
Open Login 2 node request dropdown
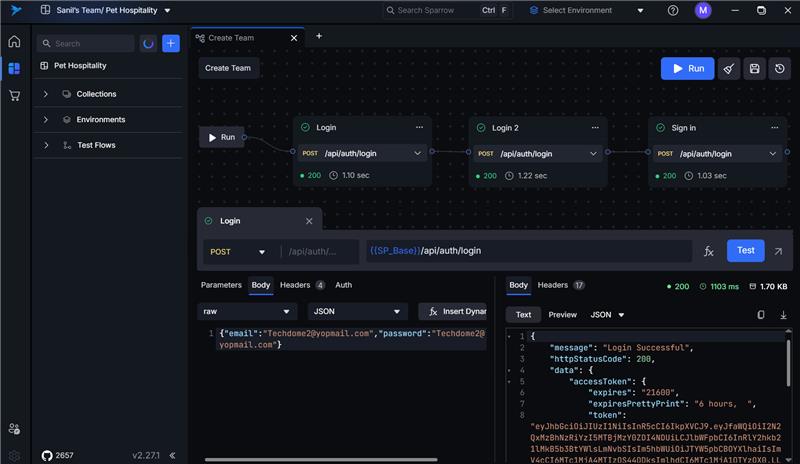pyautogui.click(x=593, y=154)
